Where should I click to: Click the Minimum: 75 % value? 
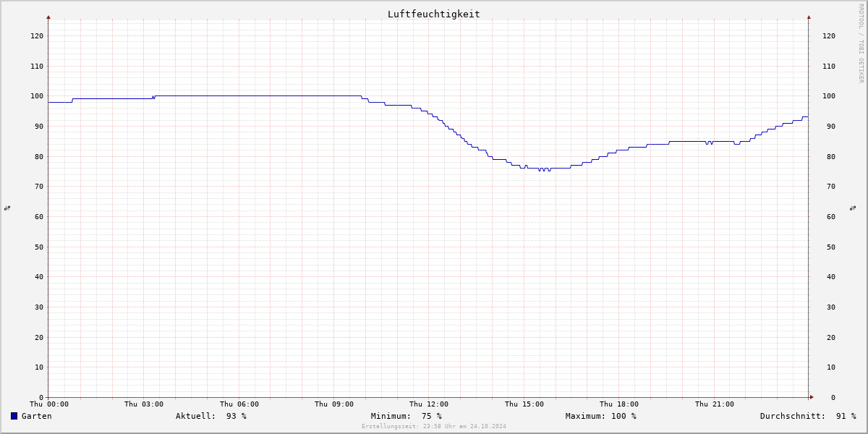point(406,416)
